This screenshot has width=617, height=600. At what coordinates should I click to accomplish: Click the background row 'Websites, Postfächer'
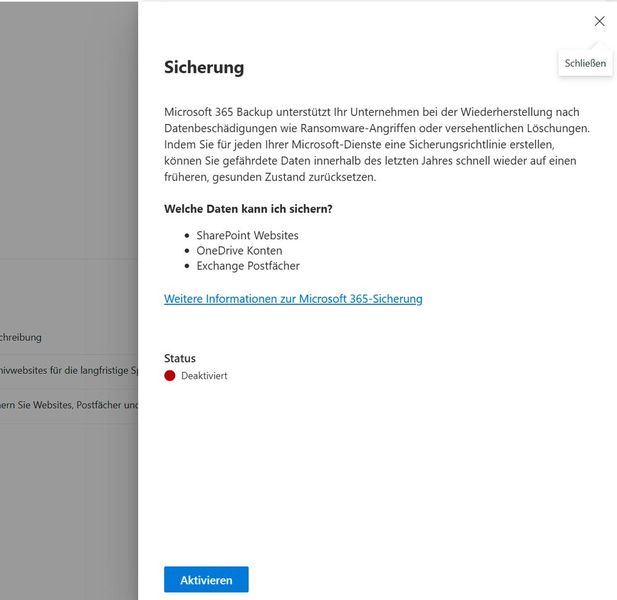tap(69, 405)
